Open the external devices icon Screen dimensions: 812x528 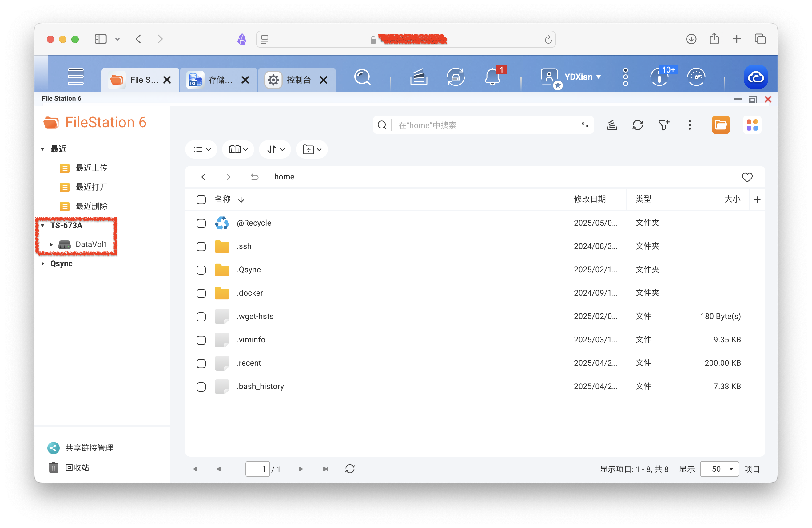pos(456,77)
